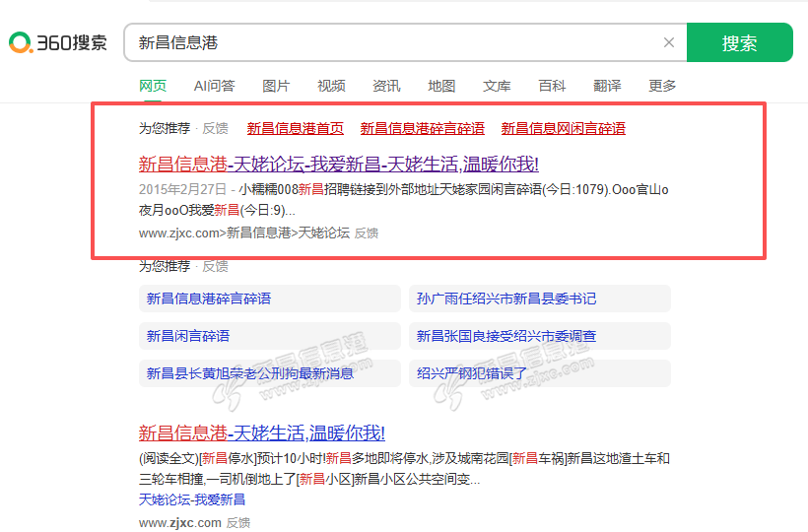Select the 网页 tab
808x532 pixels.
153,86
